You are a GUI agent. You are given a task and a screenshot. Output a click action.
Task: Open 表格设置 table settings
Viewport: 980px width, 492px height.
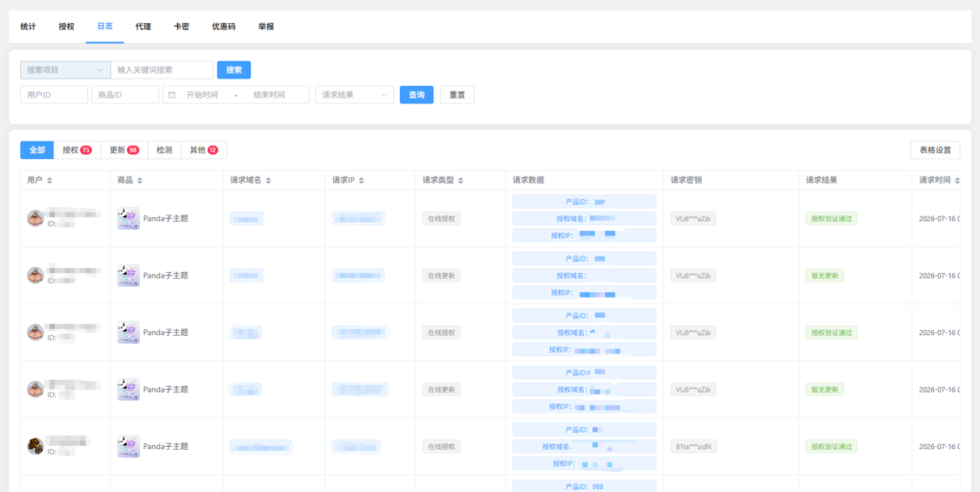[x=935, y=150]
